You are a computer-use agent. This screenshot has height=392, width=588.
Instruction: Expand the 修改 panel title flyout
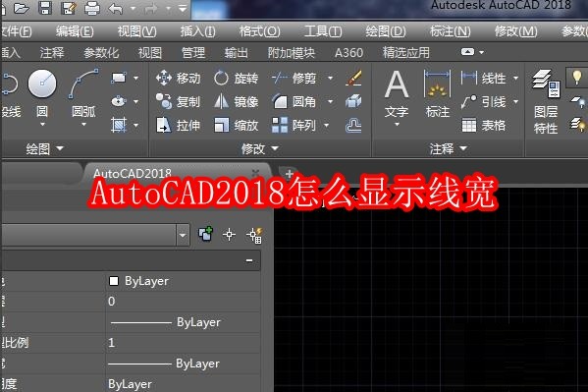tap(260, 148)
